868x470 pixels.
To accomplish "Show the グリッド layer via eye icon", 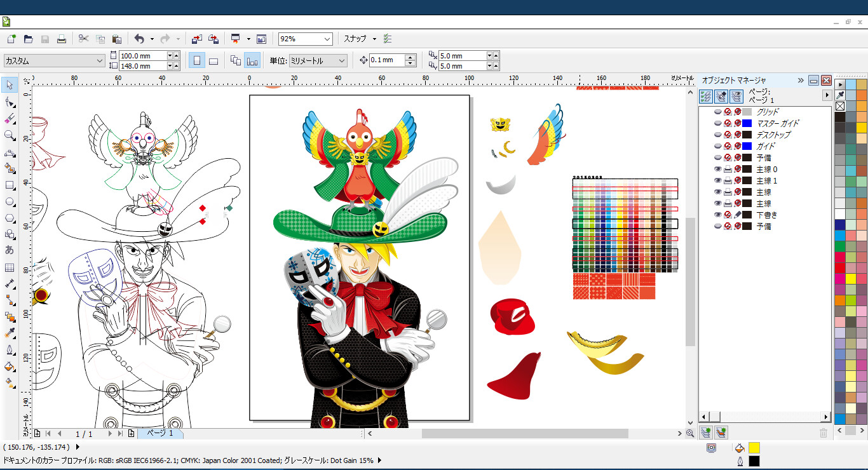I will (718, 112).
